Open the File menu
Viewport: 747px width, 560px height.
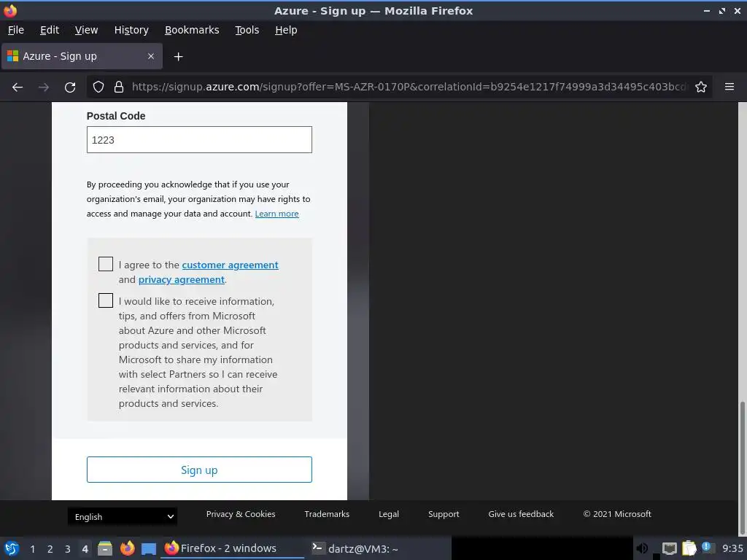tap(16, 30)
